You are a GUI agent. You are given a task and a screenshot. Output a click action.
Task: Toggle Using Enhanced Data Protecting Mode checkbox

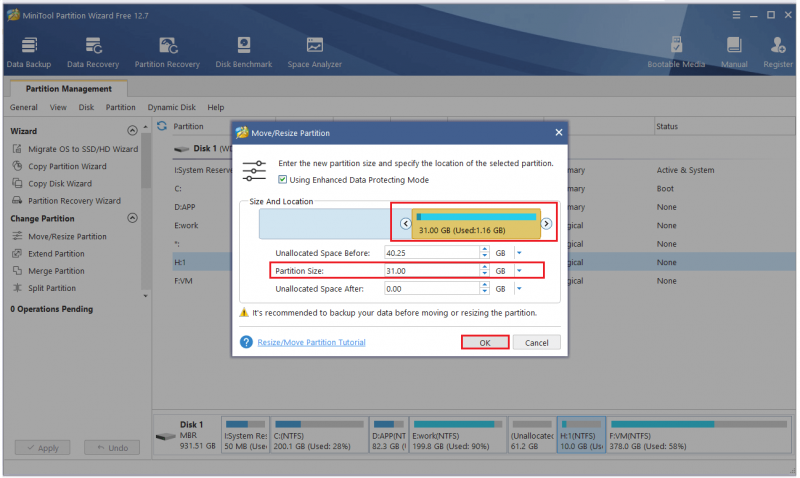[282, 180]
